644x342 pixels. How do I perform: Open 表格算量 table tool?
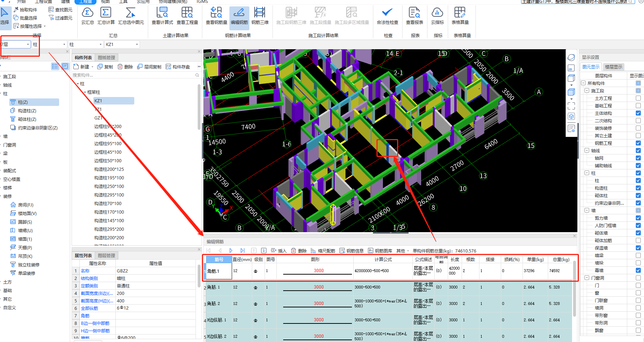tap(460, 16)
